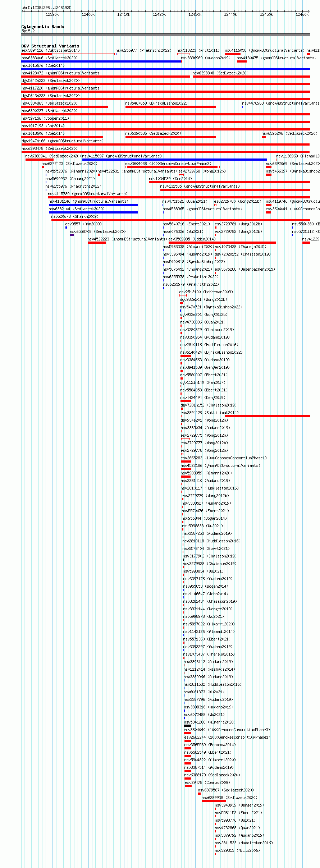Select nsv1017193 (Coe2014) label
The height and width of the screenshot is (868, 320).
tap(43, 126)
